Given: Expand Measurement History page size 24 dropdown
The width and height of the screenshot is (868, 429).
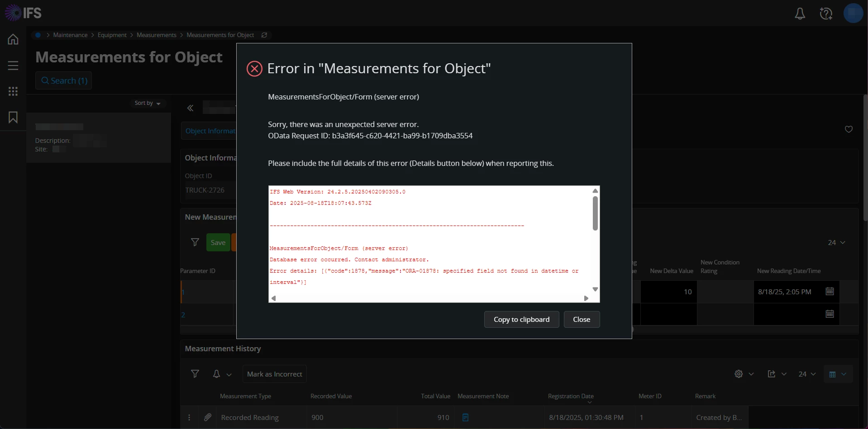Looking at the screenshot, I should (807, 374).
